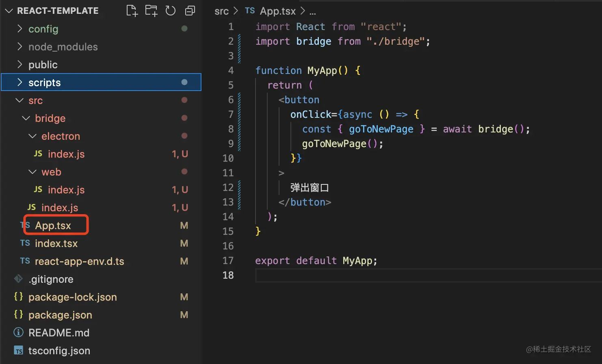Place cursor on empty line 18
Viewport: 602px width, 364px height.
(x=429, y=275)
